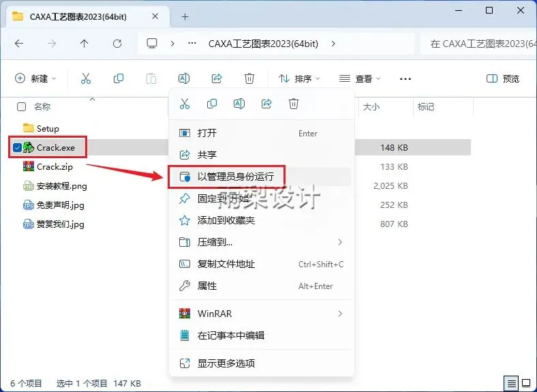Open the See more ellipsis in toolbar
The height and width of the screenshot is (392, 537).
405,79
